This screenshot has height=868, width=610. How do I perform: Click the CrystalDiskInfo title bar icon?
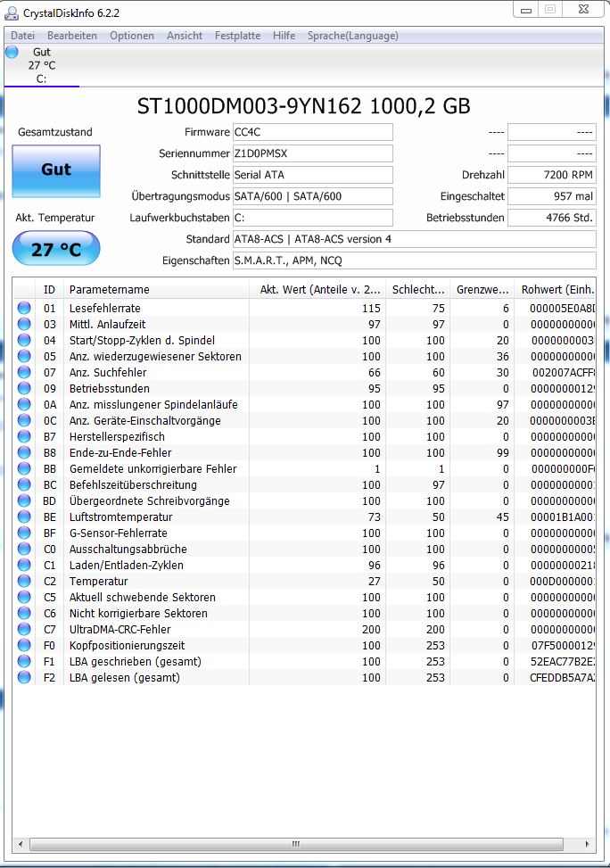[x=11, y=12]
